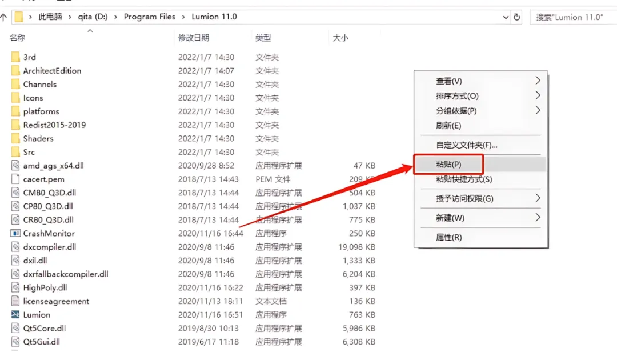Viewport: 617px width, 364px height.
Task: Click the Lumion application icon
Action: pos(15,315)
